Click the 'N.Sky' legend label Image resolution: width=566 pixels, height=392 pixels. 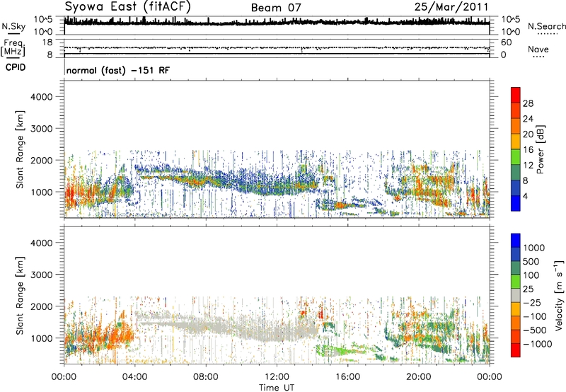(x=13, y=26)
